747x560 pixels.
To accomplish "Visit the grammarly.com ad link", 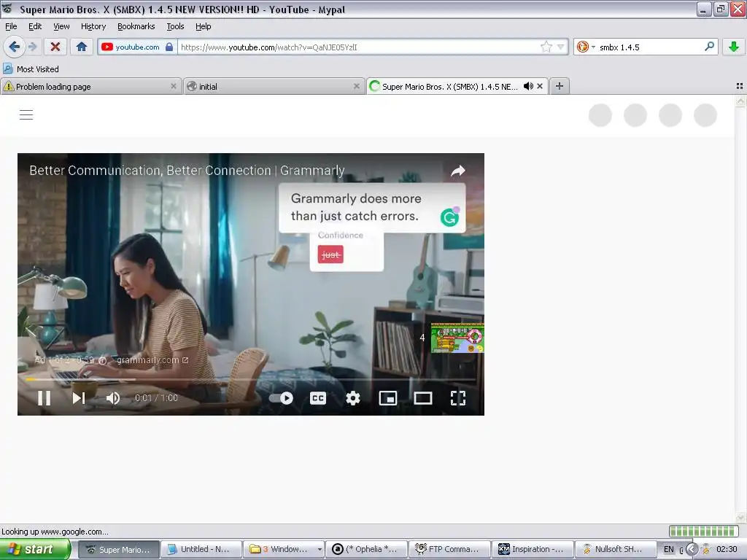I will (x=152, y=360).
